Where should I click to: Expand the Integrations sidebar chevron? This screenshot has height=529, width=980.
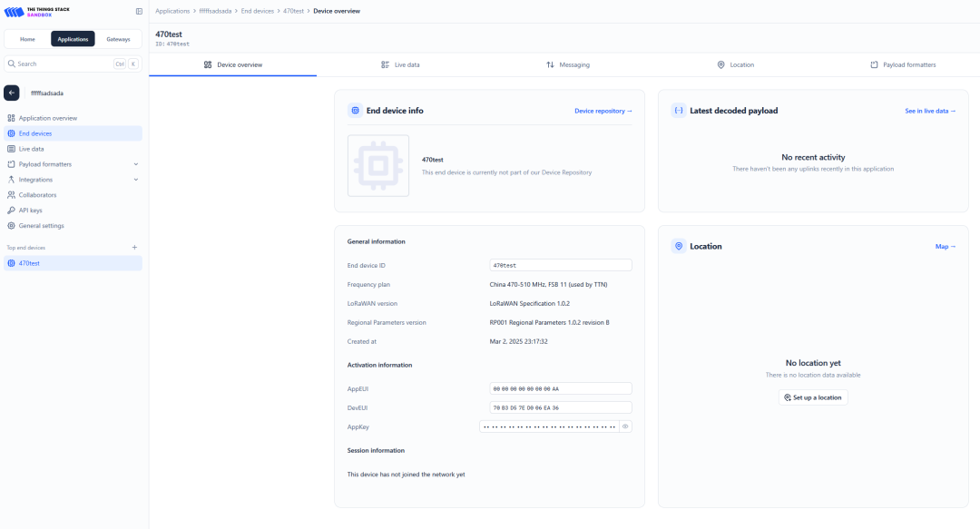coord(135,180)
